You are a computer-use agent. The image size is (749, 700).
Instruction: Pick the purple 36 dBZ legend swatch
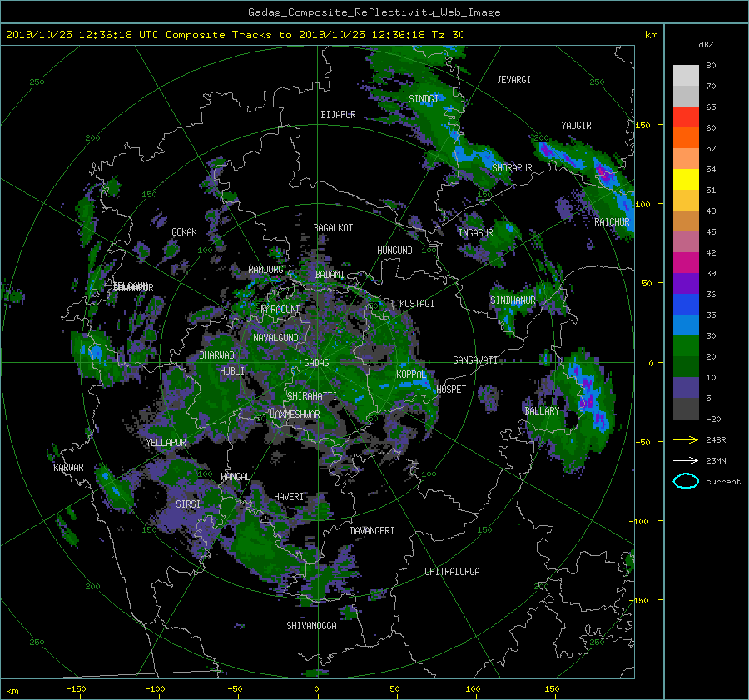click(x=686, y=284)
